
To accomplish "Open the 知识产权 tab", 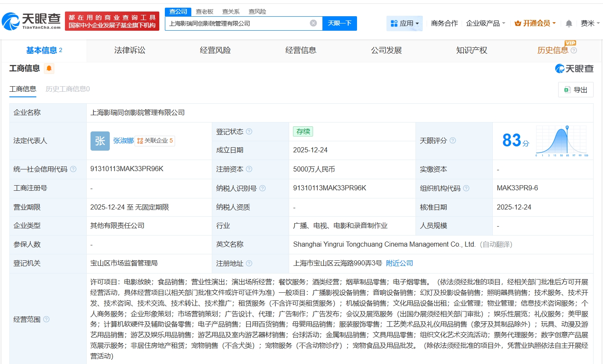I will point(471,50).
